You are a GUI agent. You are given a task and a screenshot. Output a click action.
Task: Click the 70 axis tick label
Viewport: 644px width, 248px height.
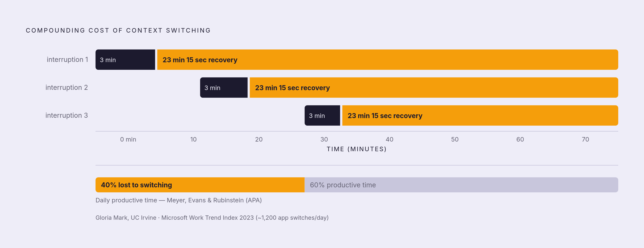pos(585,139)
